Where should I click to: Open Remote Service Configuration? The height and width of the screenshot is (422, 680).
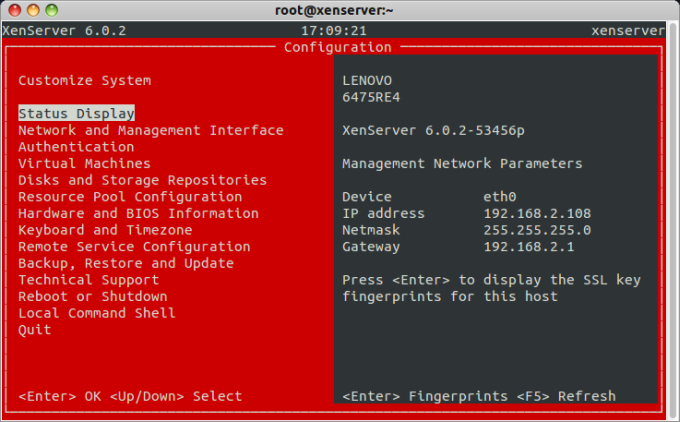click(x=134, y=247)
